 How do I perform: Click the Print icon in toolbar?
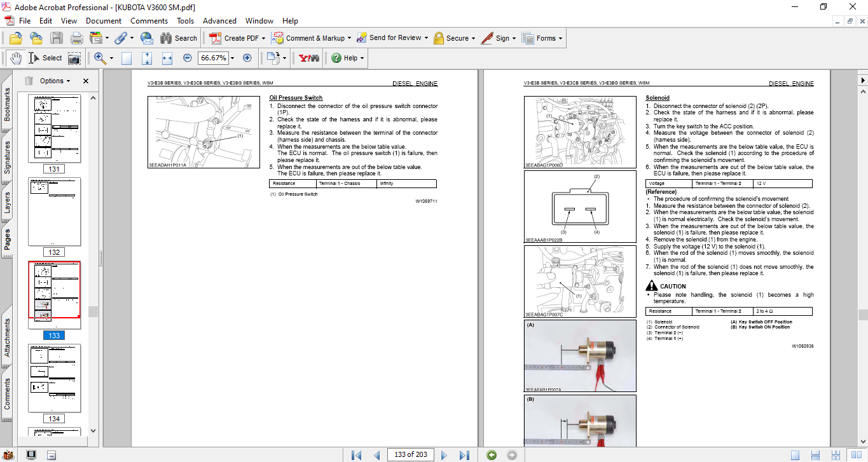pos(76,38)
